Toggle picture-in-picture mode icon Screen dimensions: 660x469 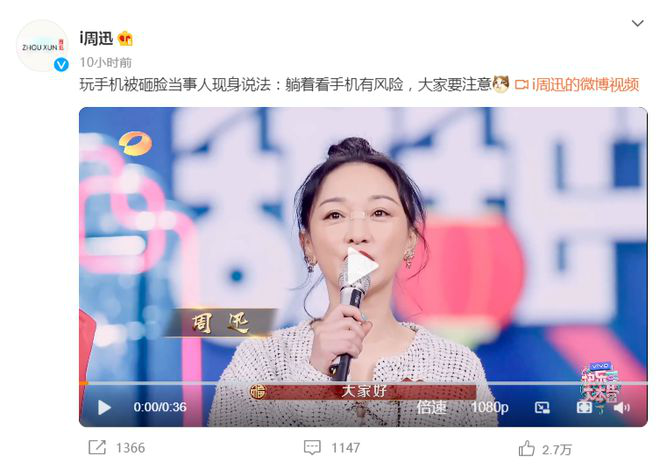coord(542,408)
